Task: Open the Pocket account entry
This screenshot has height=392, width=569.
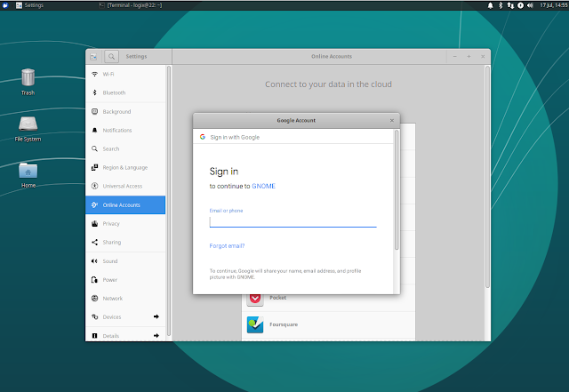Action: 277,298
